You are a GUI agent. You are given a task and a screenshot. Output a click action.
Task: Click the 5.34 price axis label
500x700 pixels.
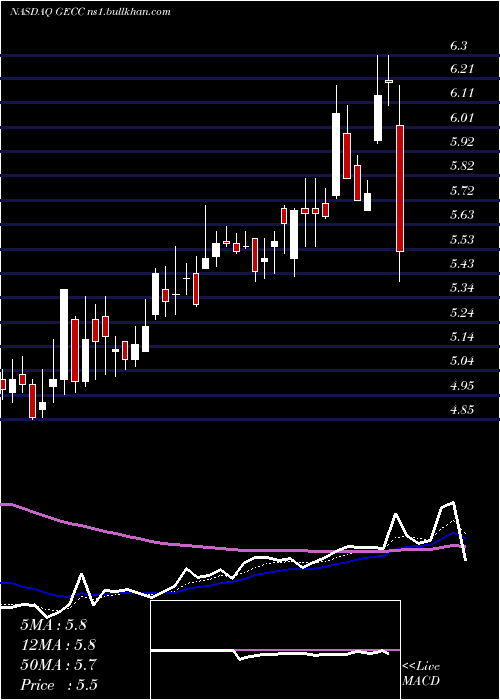click(462, 287)
